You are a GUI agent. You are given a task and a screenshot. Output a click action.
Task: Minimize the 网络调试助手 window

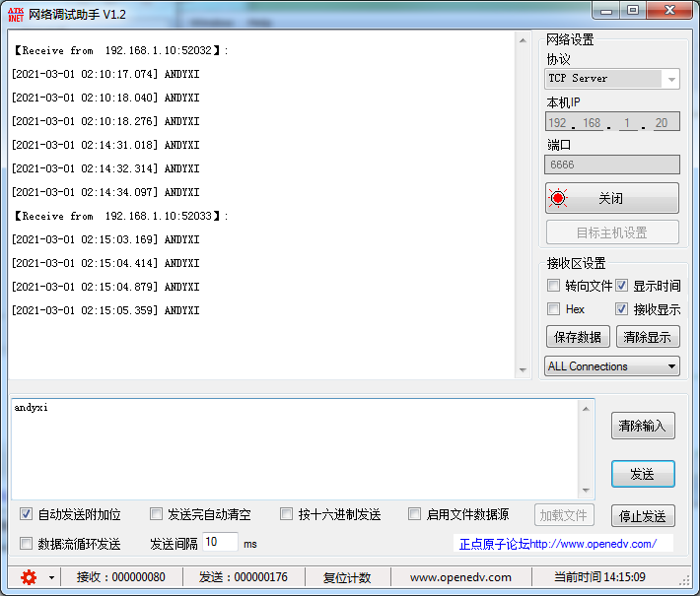(x=606, y=11)
